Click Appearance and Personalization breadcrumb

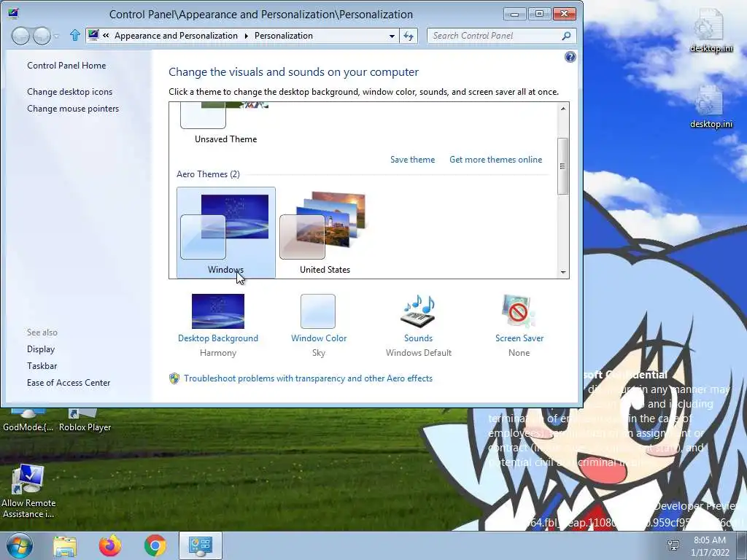(x=176, y=36)
